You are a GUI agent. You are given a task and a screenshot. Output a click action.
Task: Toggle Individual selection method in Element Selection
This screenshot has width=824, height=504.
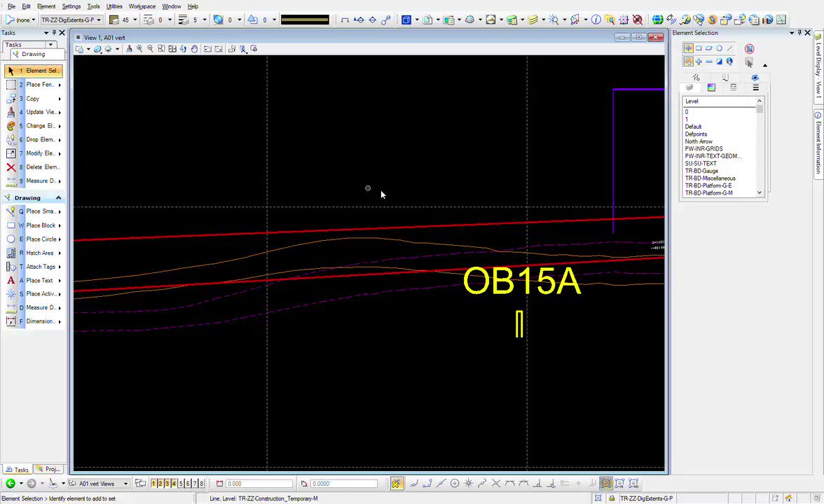tap(688, 48)
